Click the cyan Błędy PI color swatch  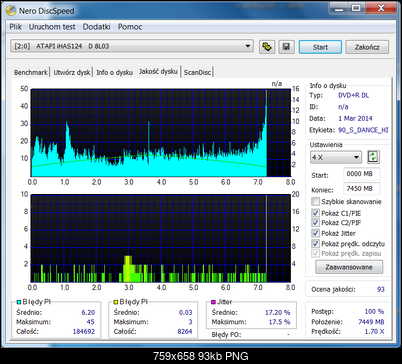click(19, 302)
